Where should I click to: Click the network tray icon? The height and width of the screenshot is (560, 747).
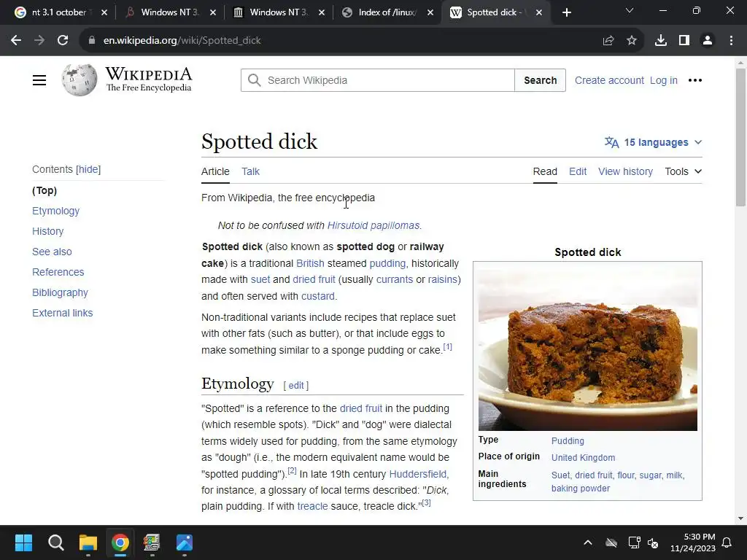(634, 542)
